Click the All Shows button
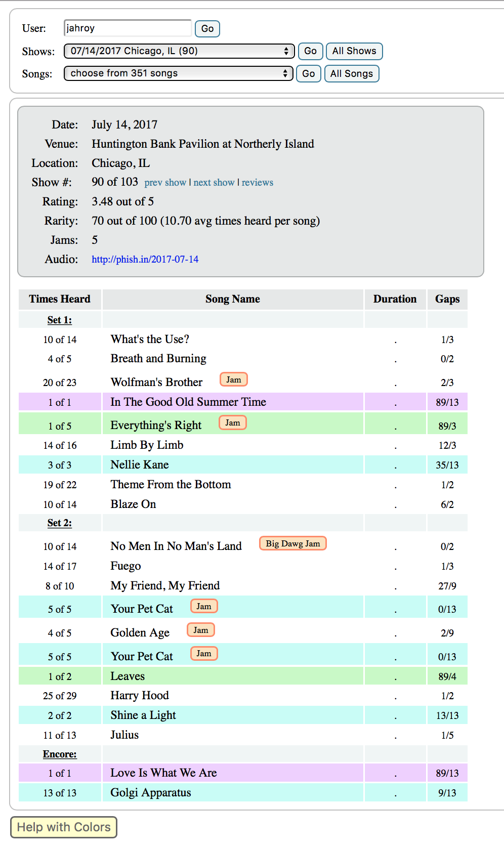The height and width of the screenshot is (849, 504). (x=354, y=51)
